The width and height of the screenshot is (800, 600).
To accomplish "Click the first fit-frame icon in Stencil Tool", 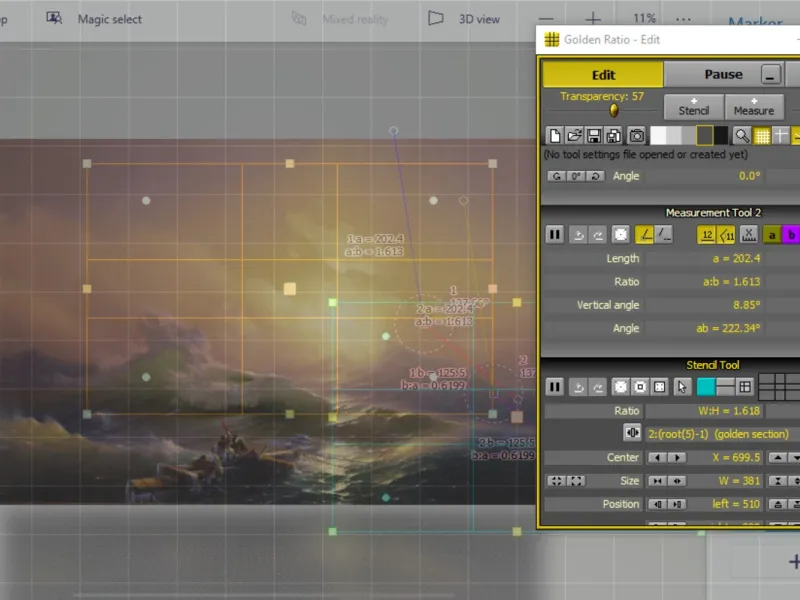I will 620,387.
